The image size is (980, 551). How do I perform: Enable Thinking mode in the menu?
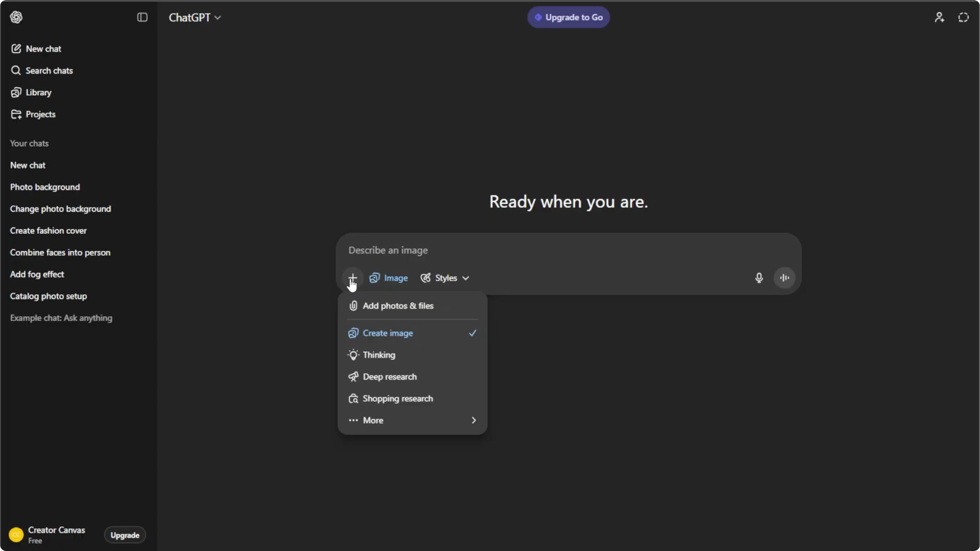pyautogui.click(x=413, y=355)
